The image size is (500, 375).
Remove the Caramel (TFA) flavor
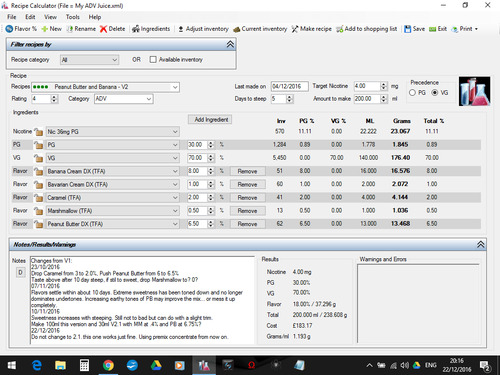tap(247, 198)
